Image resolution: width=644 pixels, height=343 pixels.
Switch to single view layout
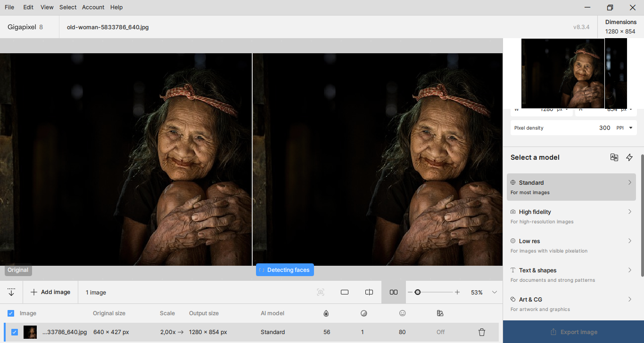click(x=345, y=292)
